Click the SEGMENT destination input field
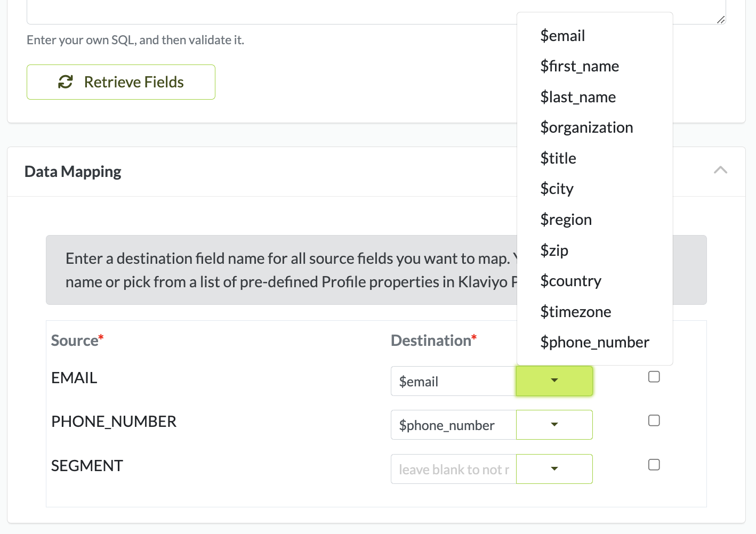756x534 pixels. [454, 469]
